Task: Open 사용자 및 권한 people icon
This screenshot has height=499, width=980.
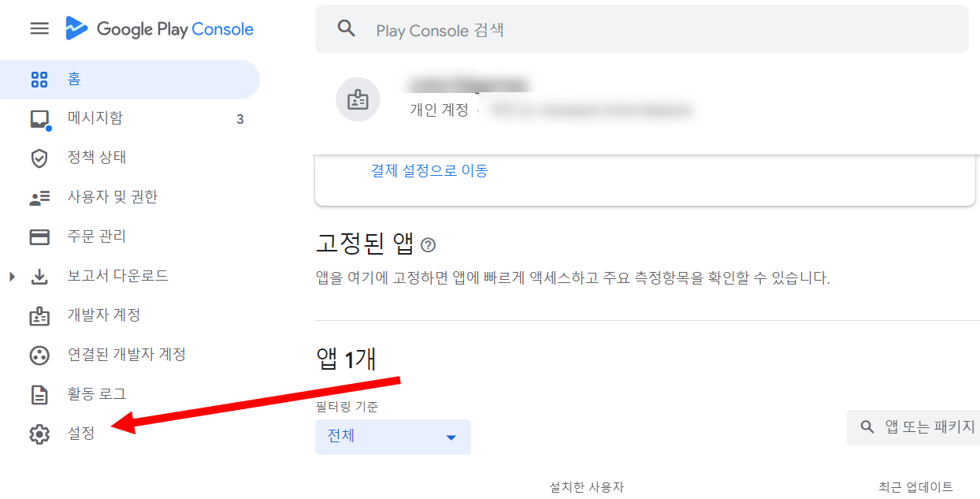Action: [39, 198]
